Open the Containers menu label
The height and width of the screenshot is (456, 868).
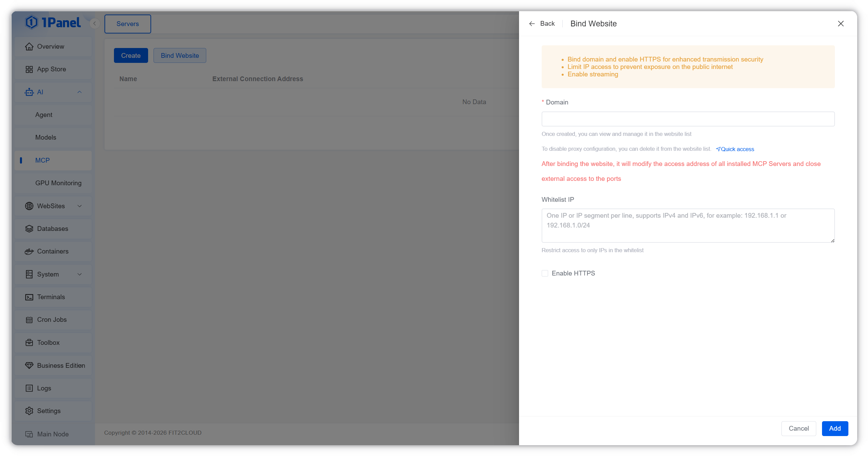53,251
